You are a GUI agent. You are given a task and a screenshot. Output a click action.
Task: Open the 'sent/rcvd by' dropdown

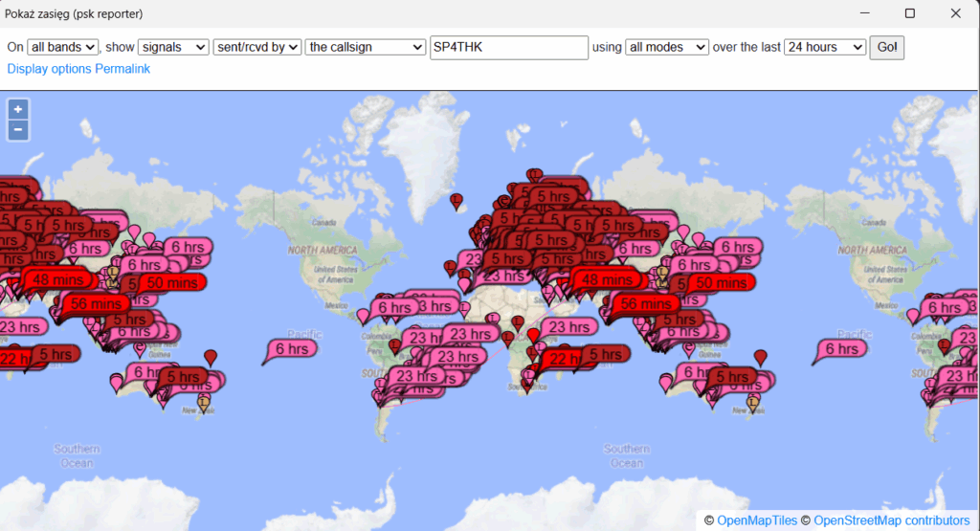click(x=257, y=47)
